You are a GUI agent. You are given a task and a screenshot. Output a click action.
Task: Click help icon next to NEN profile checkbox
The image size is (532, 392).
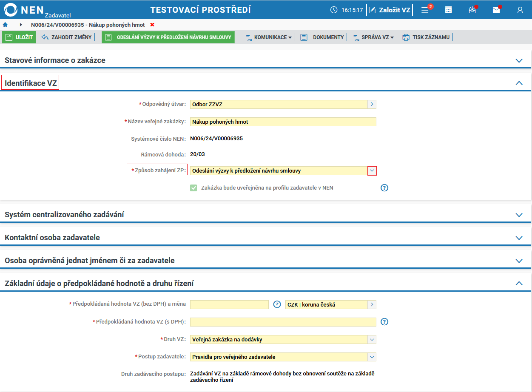[x=384, y=187]
